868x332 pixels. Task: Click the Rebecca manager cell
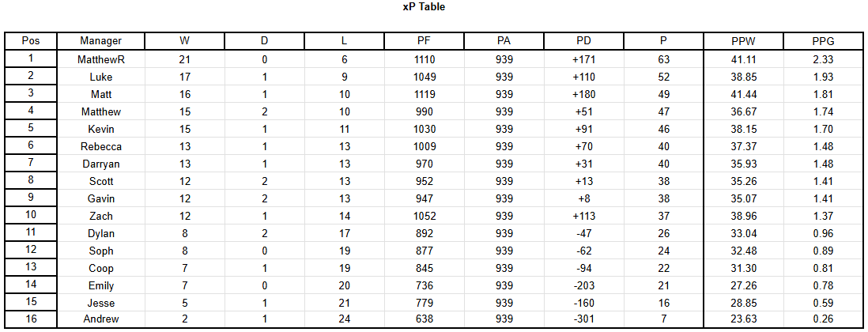click(100, 147)
